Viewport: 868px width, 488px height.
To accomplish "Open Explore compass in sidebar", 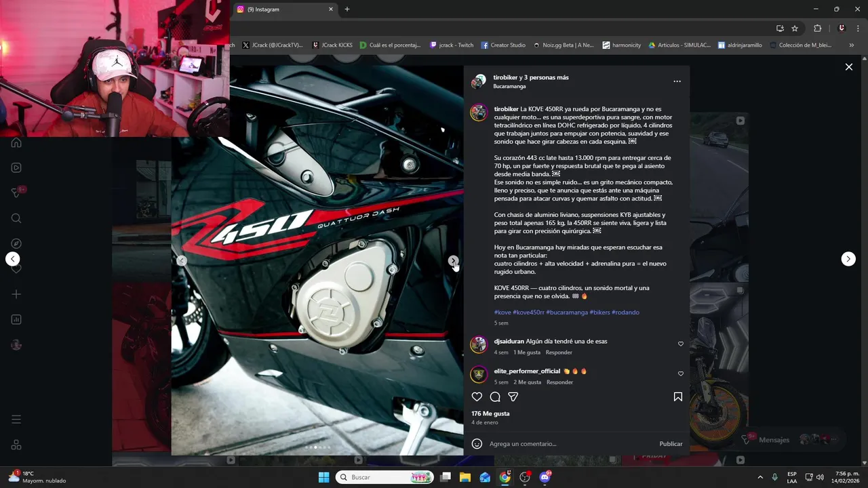I will click(16, 243).
